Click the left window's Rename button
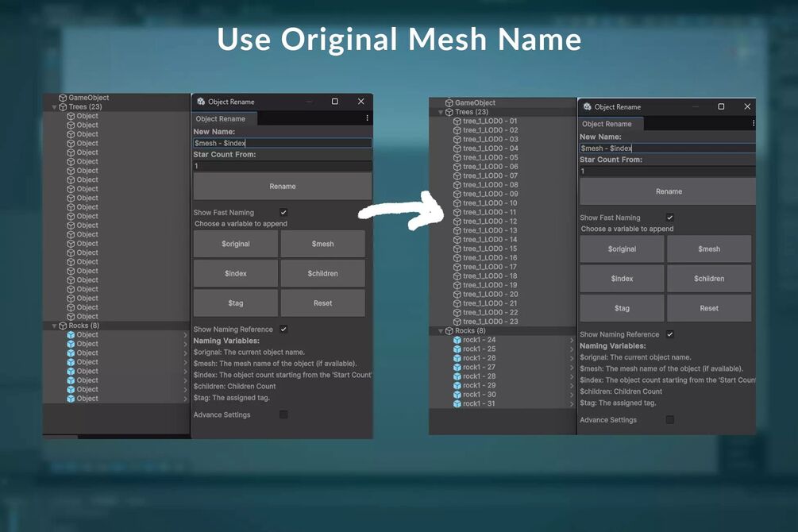Viewport: 798px width, 532px height. click(x=283, y=187)
